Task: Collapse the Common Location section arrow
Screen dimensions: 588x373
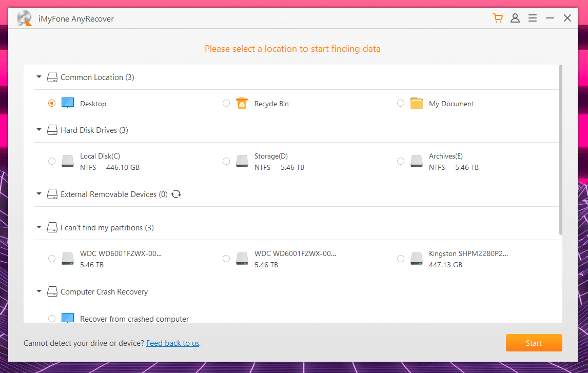Action: tap(38, 77)
